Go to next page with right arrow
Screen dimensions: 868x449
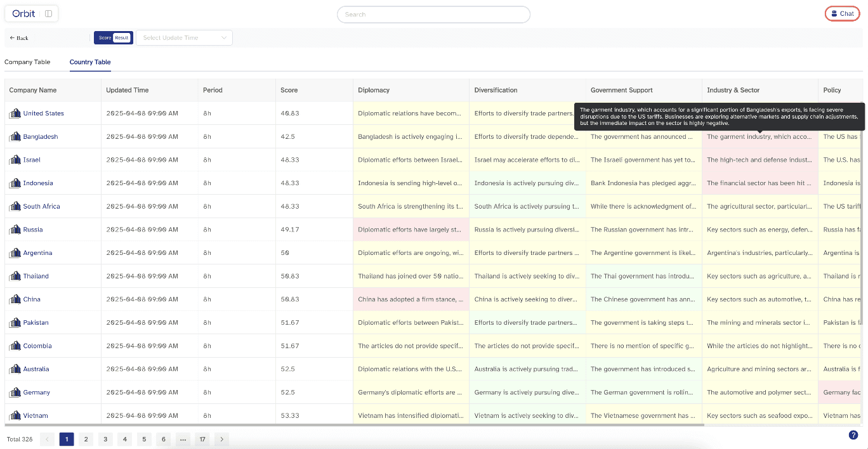tap(221, 439)
